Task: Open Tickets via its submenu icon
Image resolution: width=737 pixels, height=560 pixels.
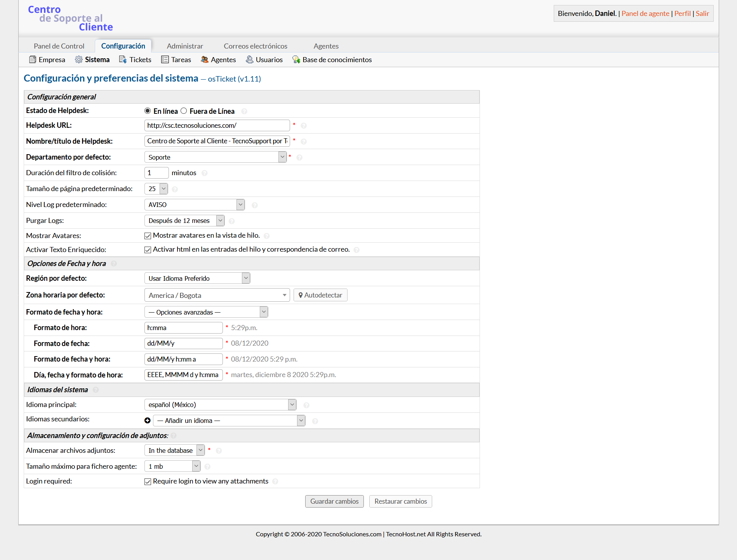Action: (x=123, y=59)
